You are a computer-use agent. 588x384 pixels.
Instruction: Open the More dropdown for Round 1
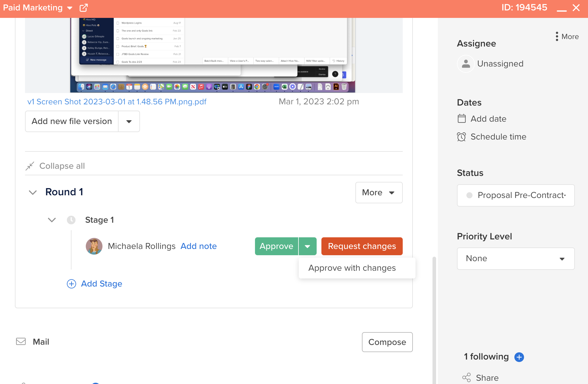pos(379,192)
